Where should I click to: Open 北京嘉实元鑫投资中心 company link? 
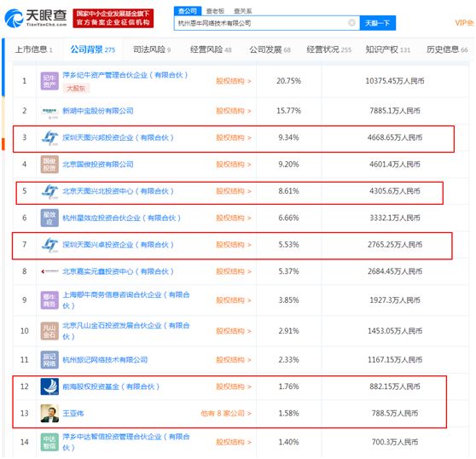pyautogui.click(x=118, y=271)
